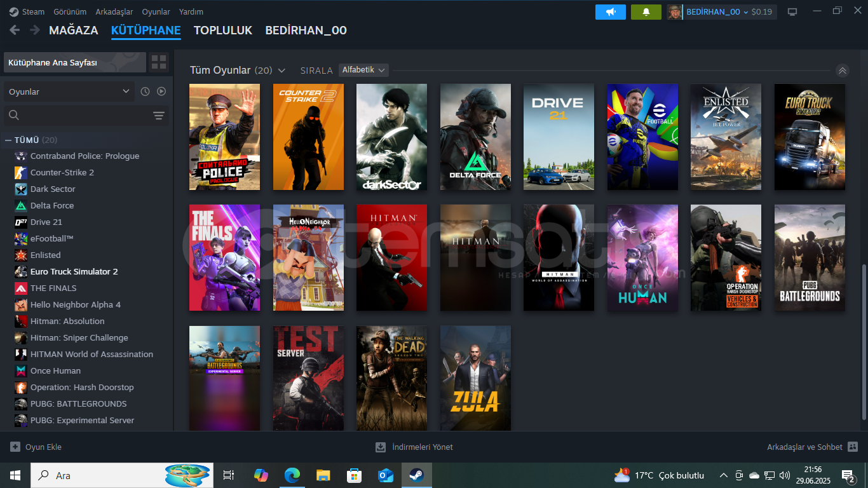Screen dimensions: 868x488
Task: Open File Explorer from taskbar
Action: [x=323, y=475]
